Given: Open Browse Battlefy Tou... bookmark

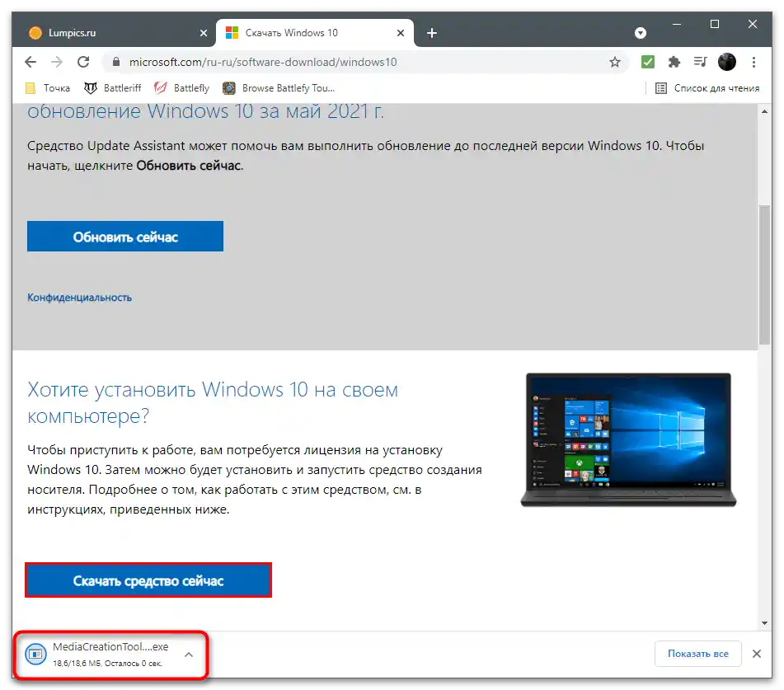Looking at the screenshot, I should 279,88.
